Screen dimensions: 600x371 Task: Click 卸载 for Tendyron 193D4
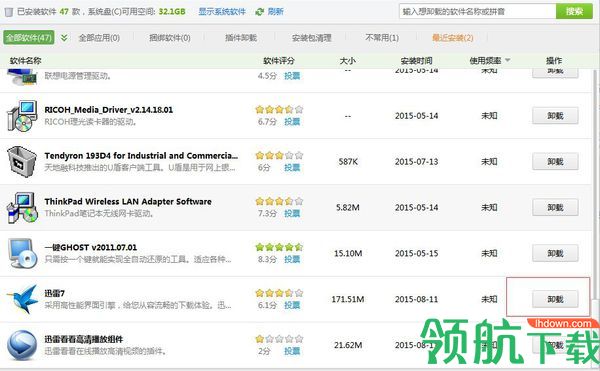coord(555,162)
